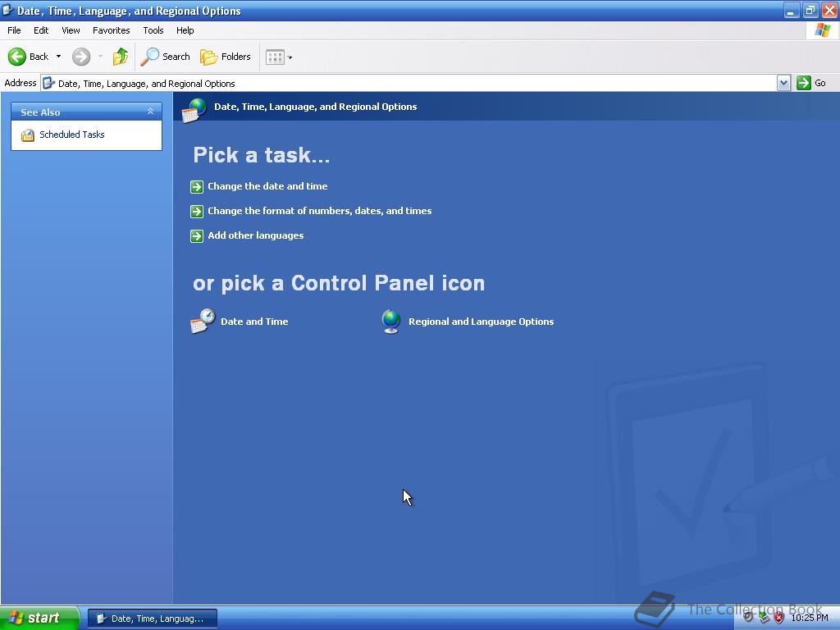This screenshot has width=840, height=630.
Task: Click the green Back arrow icon
Action: pyautogui.click(x=17, y=57)
